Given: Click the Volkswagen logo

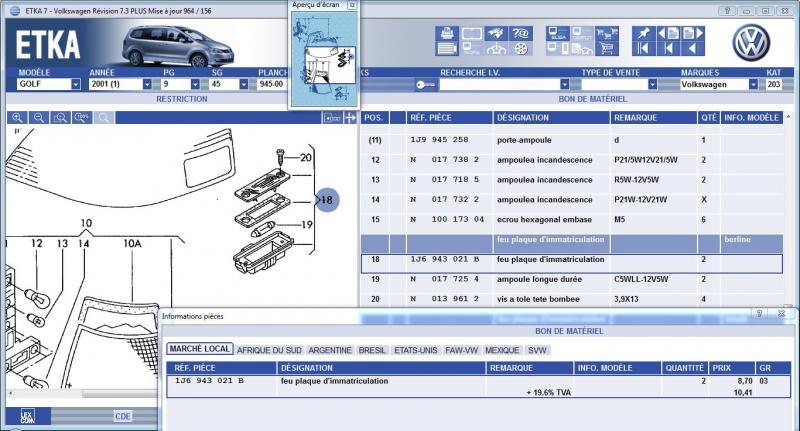Looking at the screenshot, I should 751,43.
